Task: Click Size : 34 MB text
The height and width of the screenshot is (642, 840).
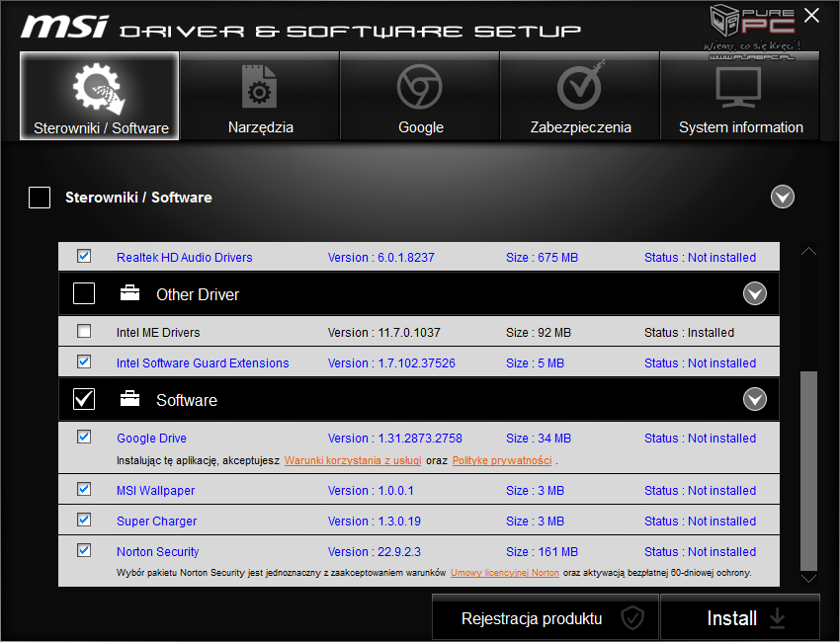Action: [x=539, y=438]
